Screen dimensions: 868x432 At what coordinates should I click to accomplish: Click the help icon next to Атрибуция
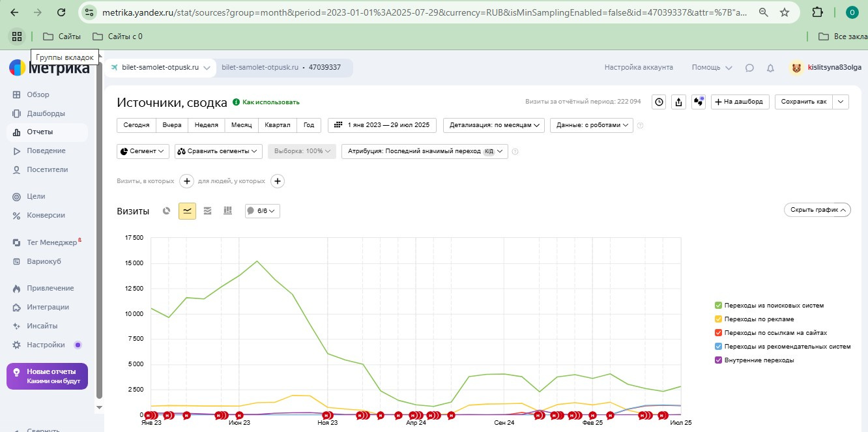click(515, 151)
